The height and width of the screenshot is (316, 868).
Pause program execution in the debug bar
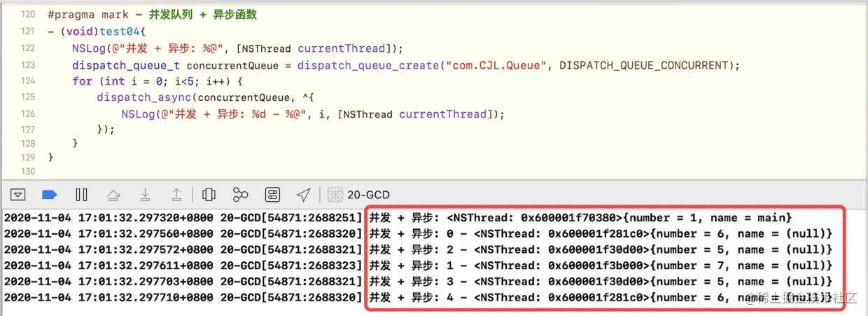[81, 195]
